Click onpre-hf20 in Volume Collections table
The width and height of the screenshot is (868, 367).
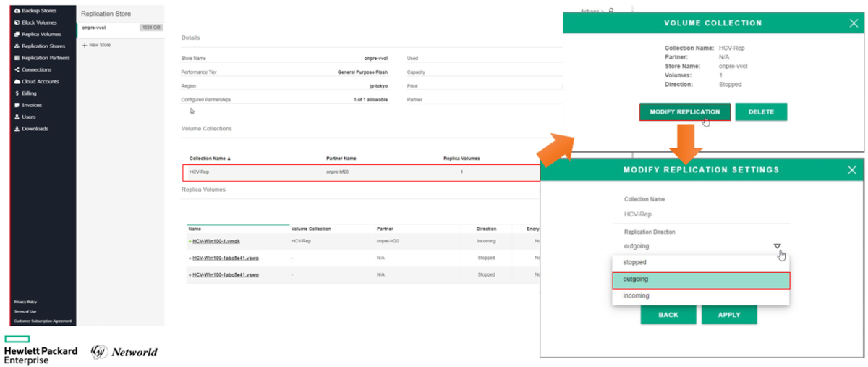point(339,172)
